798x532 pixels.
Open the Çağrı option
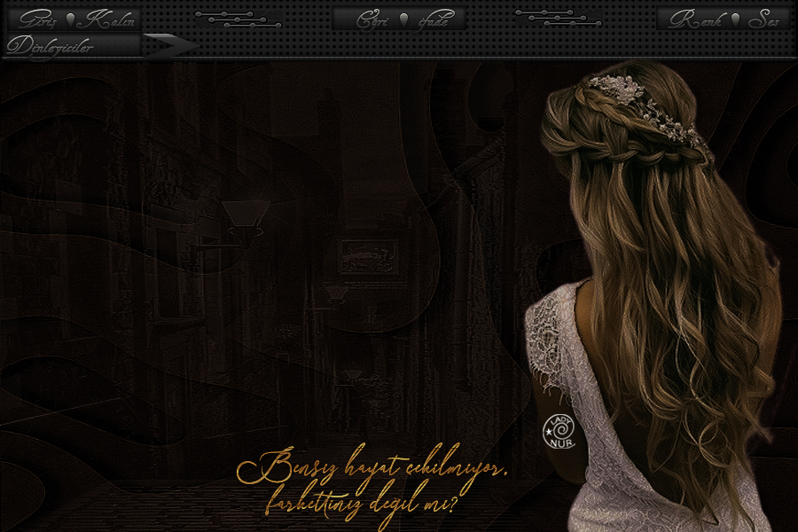click(x=372, y=20)
